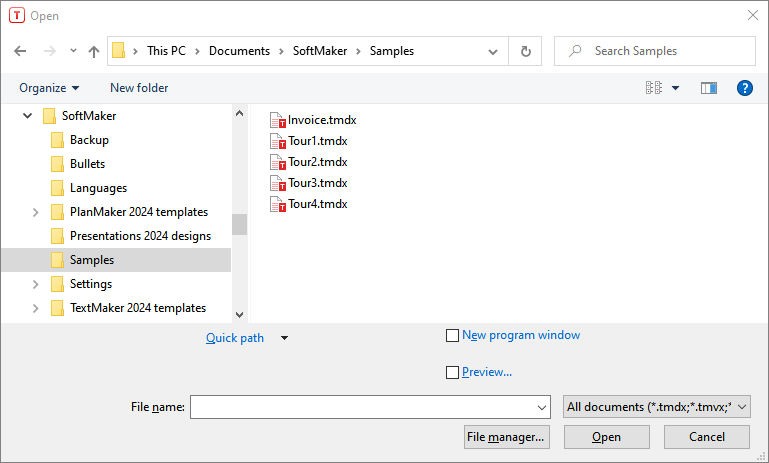Go back using the Back arrow
This screenshot has width=769, height=463.
(x=20, y=51)
